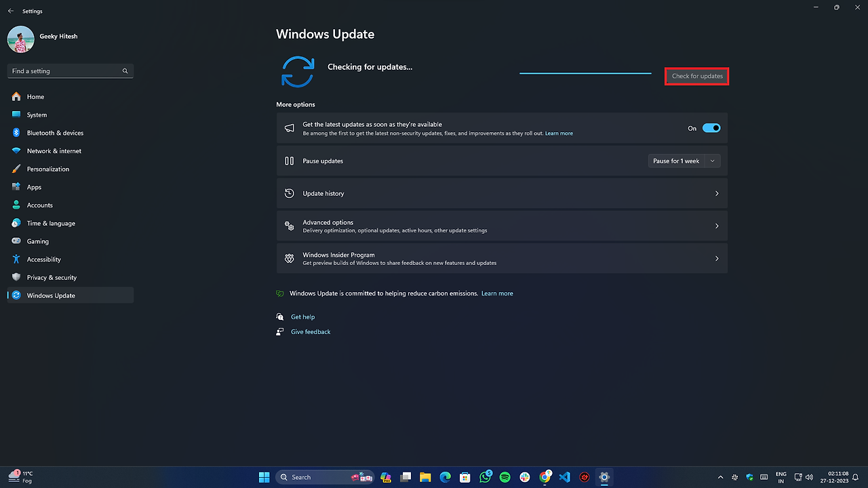Click the update sync arrows icon

298,72
